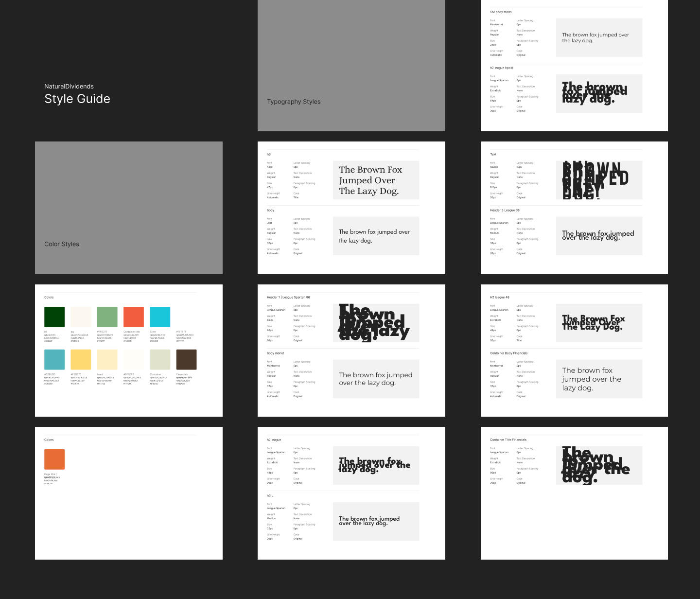
Task: Click the grey-green Container color swatch
Action: click(x=160, y=359)
